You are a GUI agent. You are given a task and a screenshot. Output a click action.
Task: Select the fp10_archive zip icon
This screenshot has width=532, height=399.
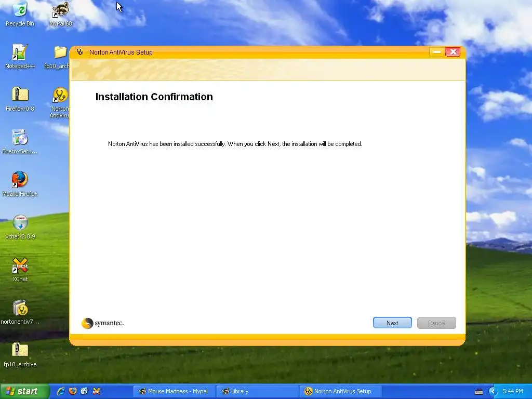coord(20,355)
